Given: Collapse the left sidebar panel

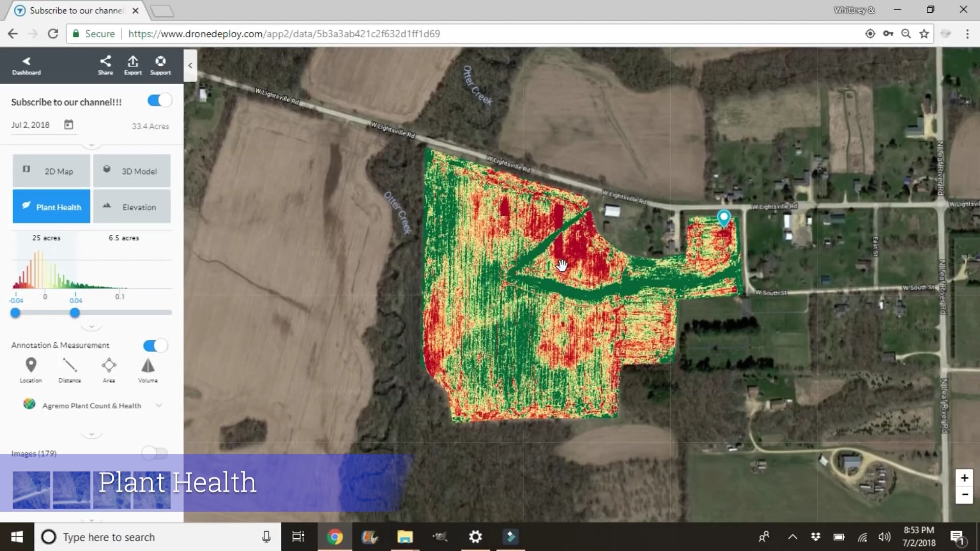Looking at the screenshot, I should 190,65.
